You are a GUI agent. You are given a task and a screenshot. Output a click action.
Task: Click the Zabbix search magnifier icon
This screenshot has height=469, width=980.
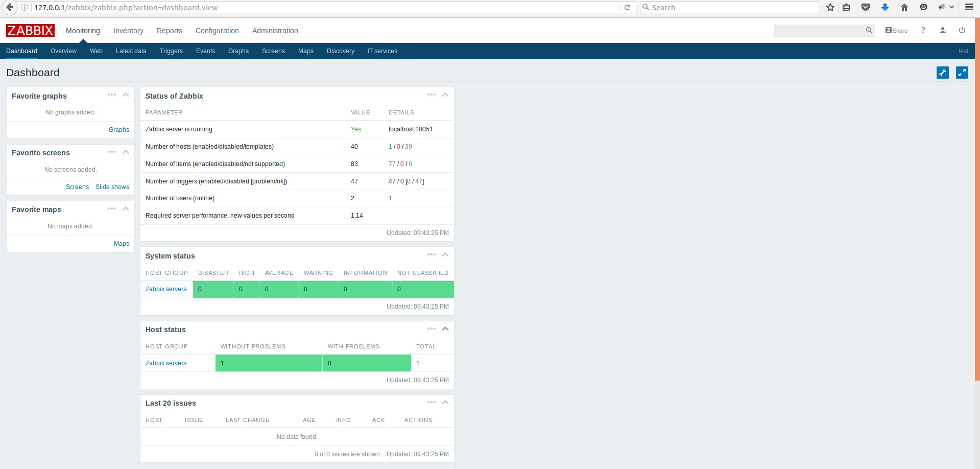click(x=869, y=30)
